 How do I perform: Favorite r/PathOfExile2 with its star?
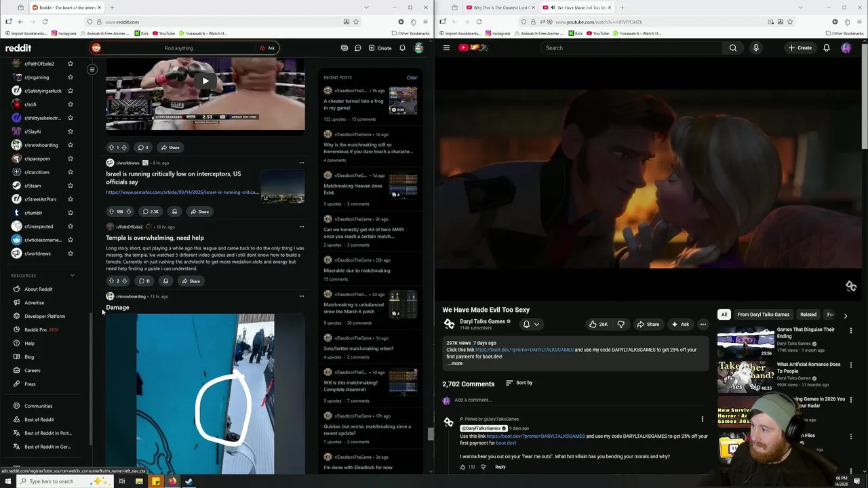click(70, 64)
